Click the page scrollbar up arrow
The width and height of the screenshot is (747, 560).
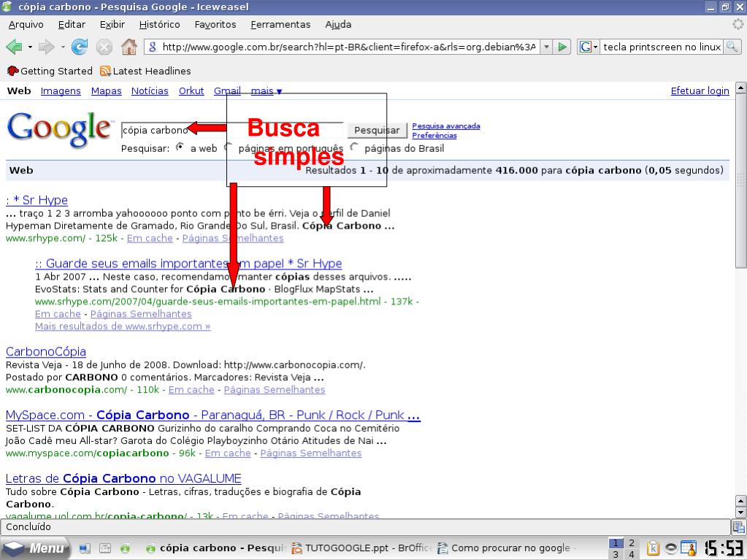coord(741,88)
